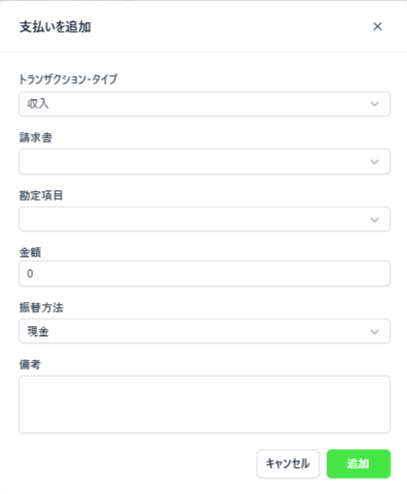Click chevron arrow in 勘定項目 field

coord(375,220)
